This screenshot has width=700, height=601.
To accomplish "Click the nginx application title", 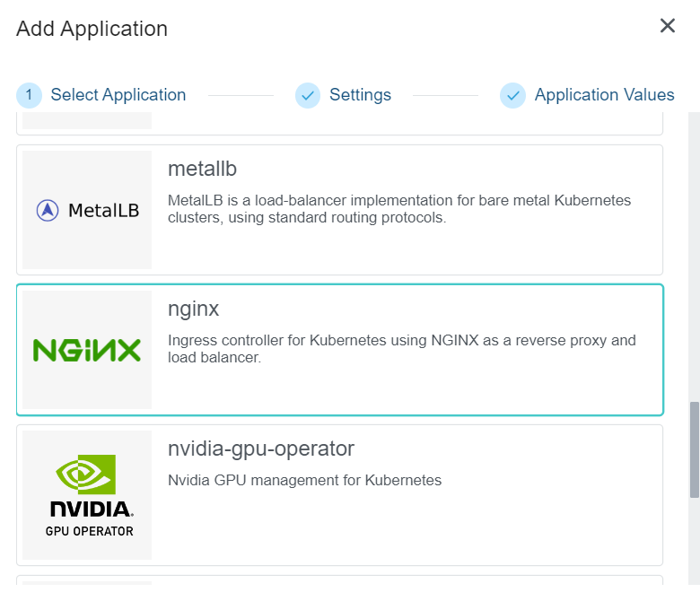I will [193, 309].
